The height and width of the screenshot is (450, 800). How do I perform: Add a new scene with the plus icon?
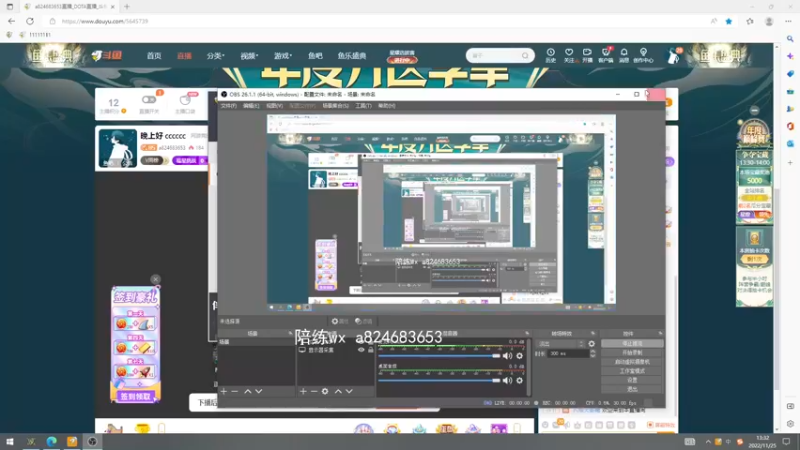click(x=223, y=391)
